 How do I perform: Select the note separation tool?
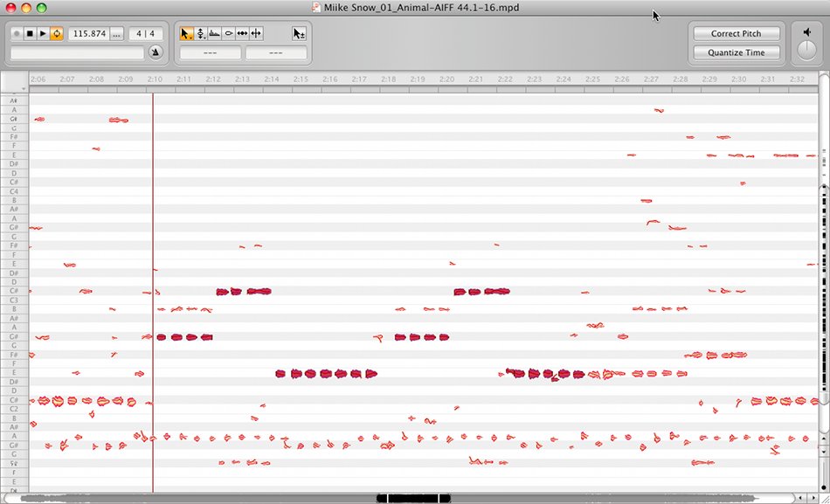pos(256,34)
